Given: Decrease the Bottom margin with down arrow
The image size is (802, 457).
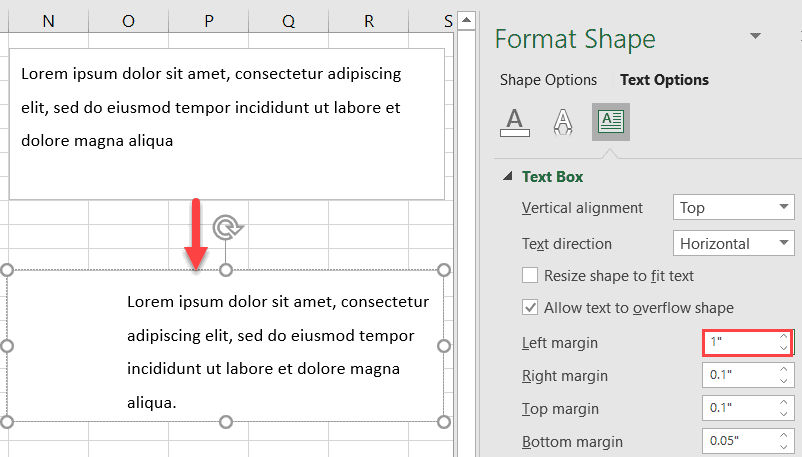Looking at the screenshot, I should click(x=784, y=446).
